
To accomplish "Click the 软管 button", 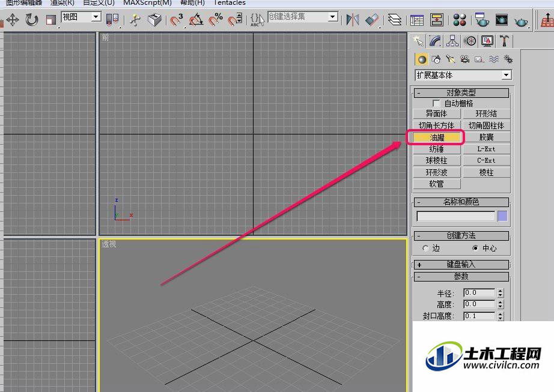I will [437, 184].
